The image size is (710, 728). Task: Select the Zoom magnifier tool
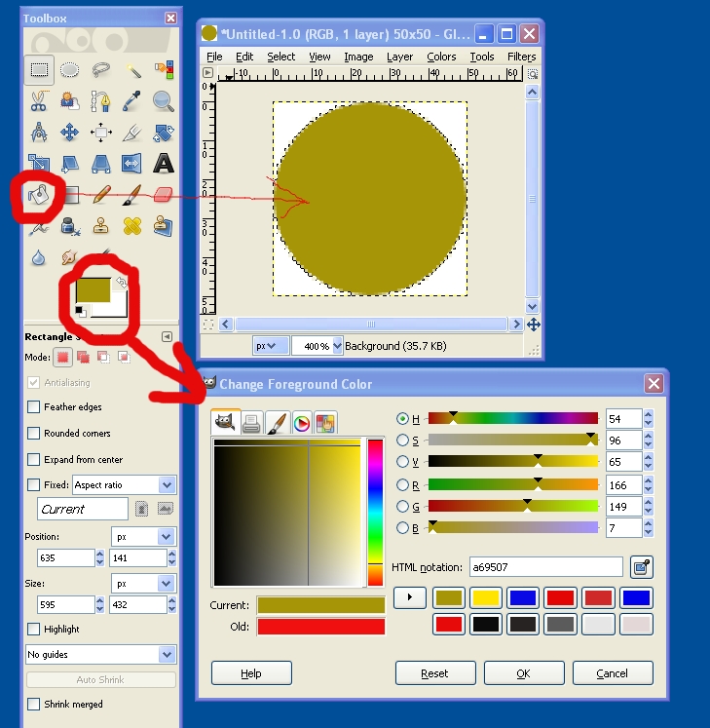[x=164, y=101]
